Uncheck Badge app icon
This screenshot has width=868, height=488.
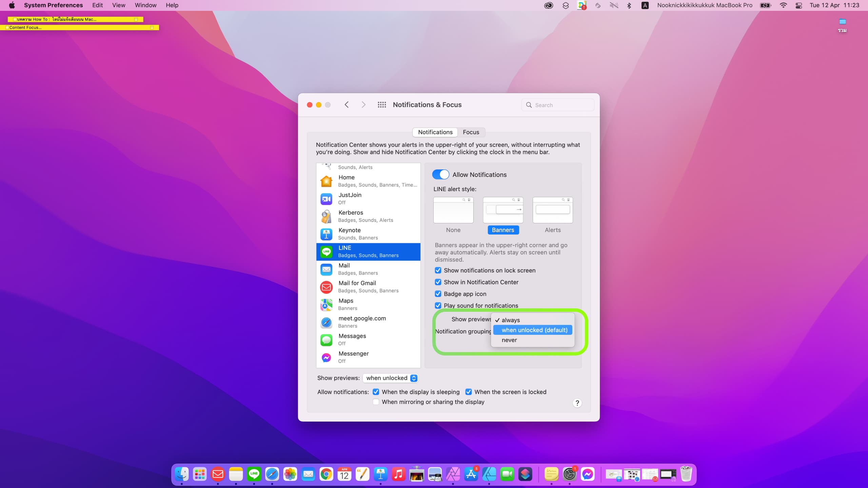(x=438, y=294)
